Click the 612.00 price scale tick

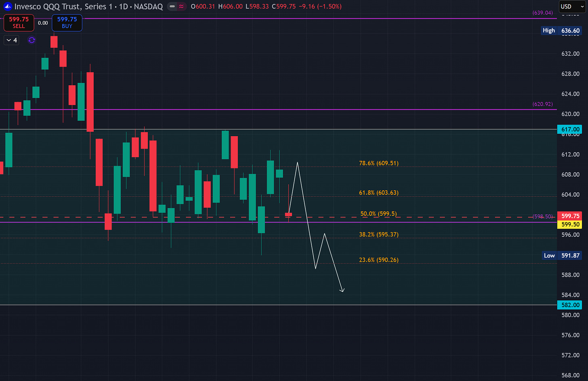[x=570, y=154]
